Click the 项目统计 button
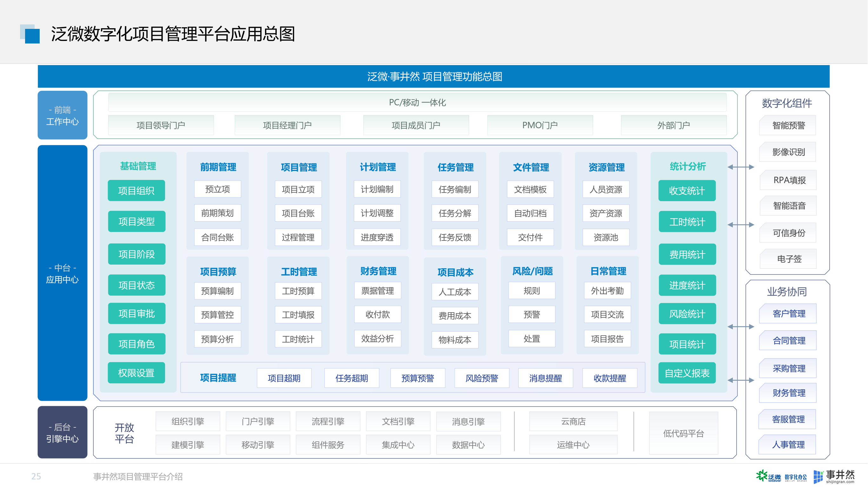The width and height of the screenshot is (868, 488). tap(687, 344)
